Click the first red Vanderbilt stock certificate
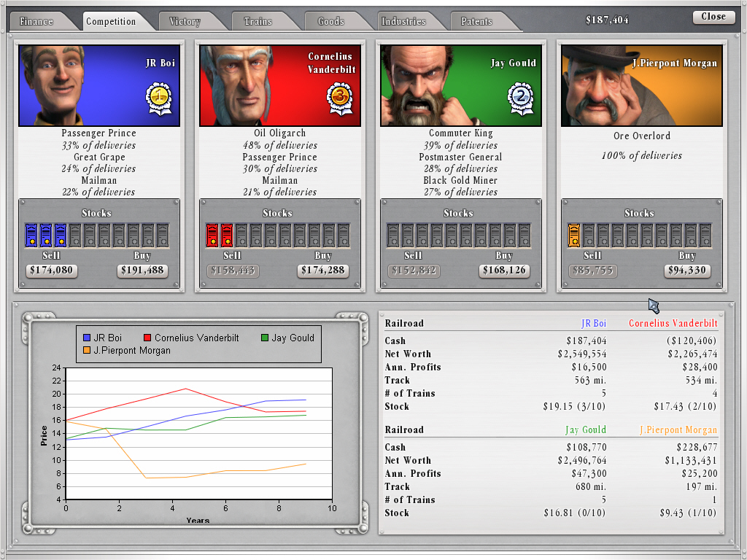Screen dimensions: 747x560 tap(212, 236)
